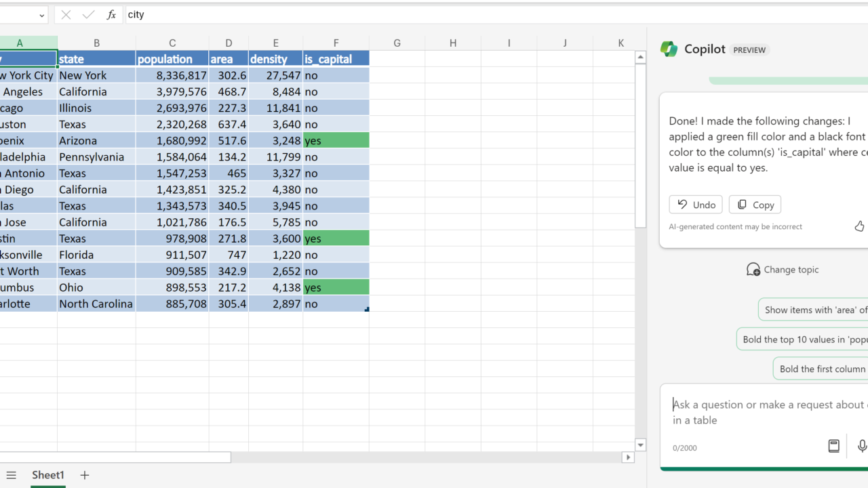Click the thumbs up feedback icon
This screenshot has width=868, height=488.
(859, 226)
